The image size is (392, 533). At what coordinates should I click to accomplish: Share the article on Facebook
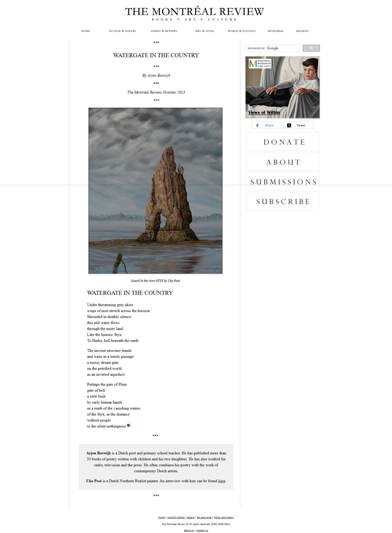[266, 125]
